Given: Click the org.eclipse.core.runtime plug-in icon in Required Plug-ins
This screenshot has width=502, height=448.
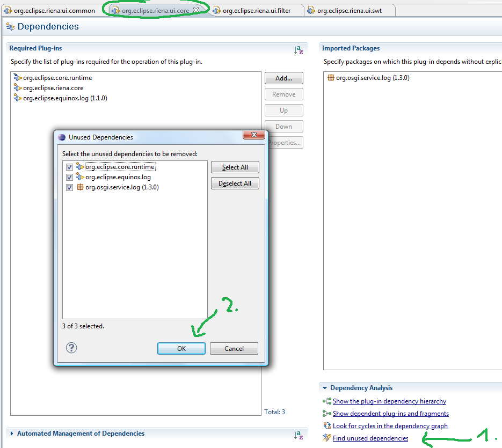Looking at the screenshot, I should click(x=18, y=77).
